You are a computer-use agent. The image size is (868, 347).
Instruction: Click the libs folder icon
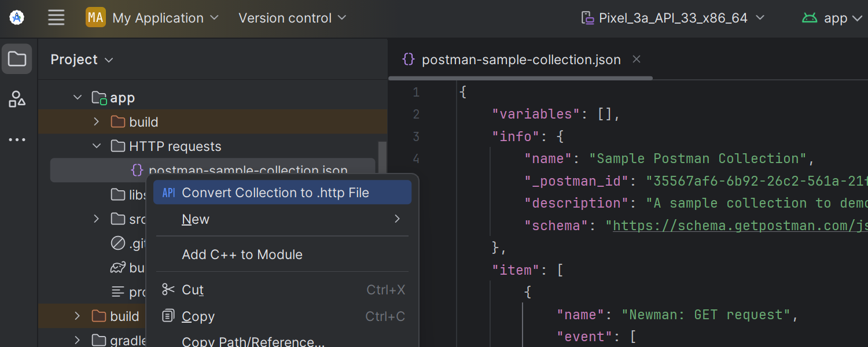118,194
